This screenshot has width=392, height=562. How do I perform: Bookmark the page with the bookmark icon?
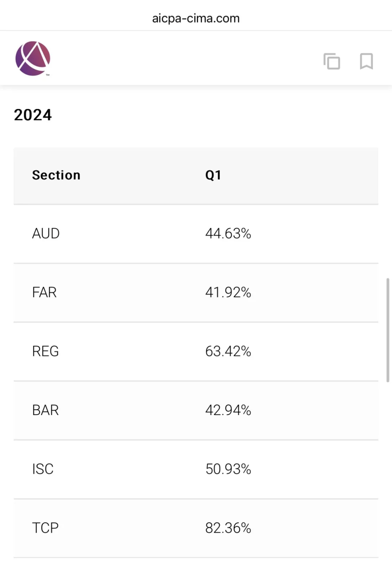click(x=366, y=62)
